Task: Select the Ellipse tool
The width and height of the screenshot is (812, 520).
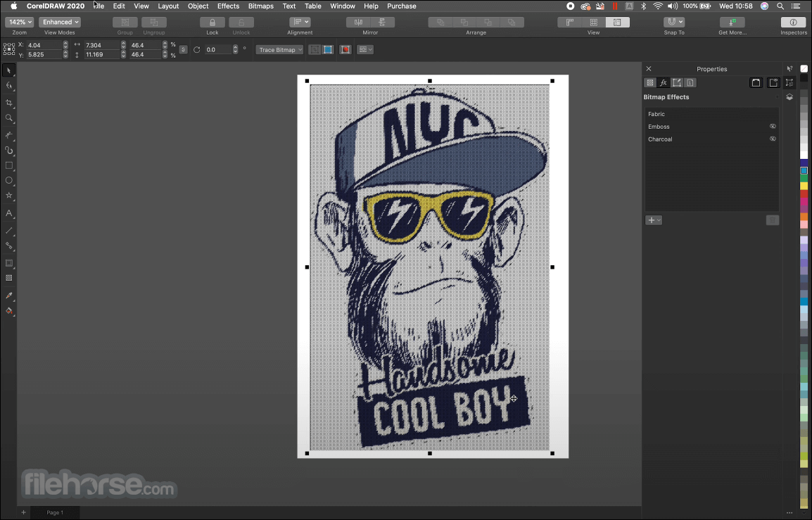Action: tap(9, 181)
